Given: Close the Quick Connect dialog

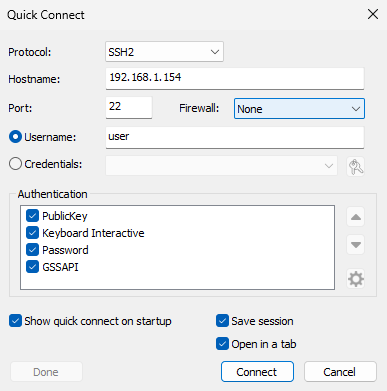Looking at the screenshot, I should (373, 14).
